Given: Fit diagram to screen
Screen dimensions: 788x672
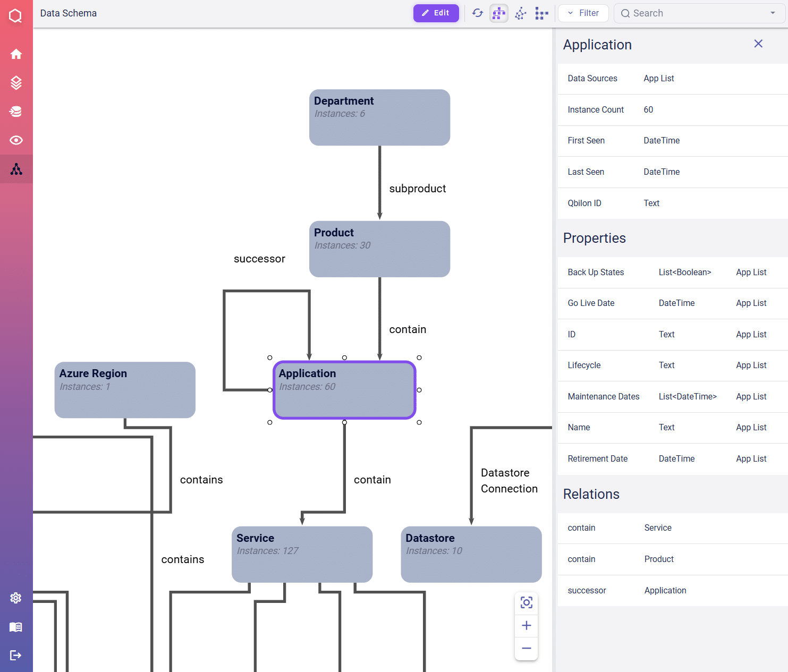Looking at the screenshot, I should (x=526, y=602).
